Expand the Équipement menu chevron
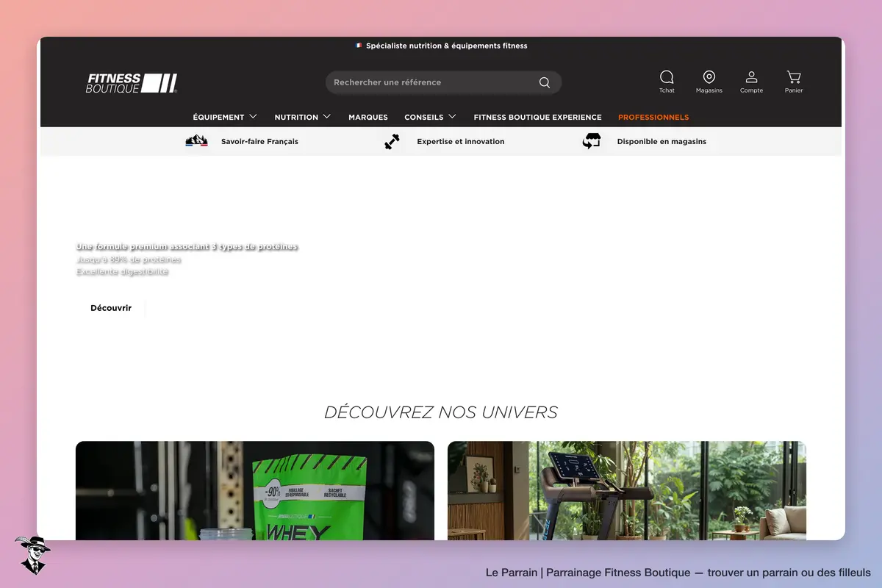882x588 pixels. coord(254,116)
